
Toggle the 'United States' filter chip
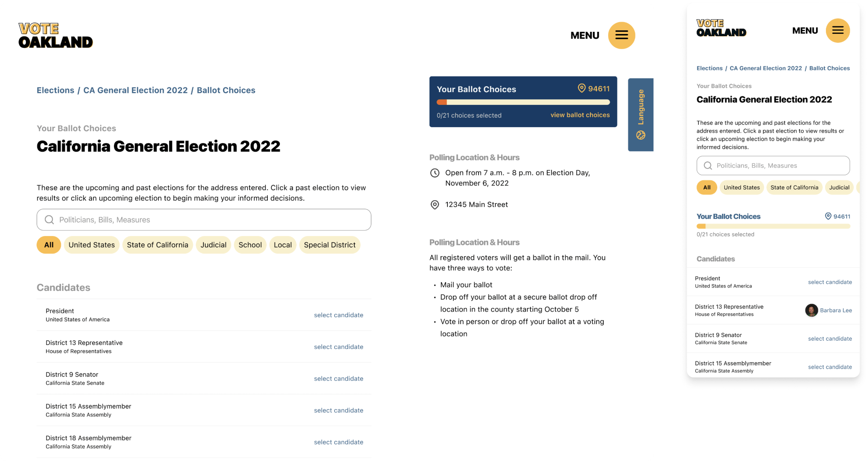[91, 244]
